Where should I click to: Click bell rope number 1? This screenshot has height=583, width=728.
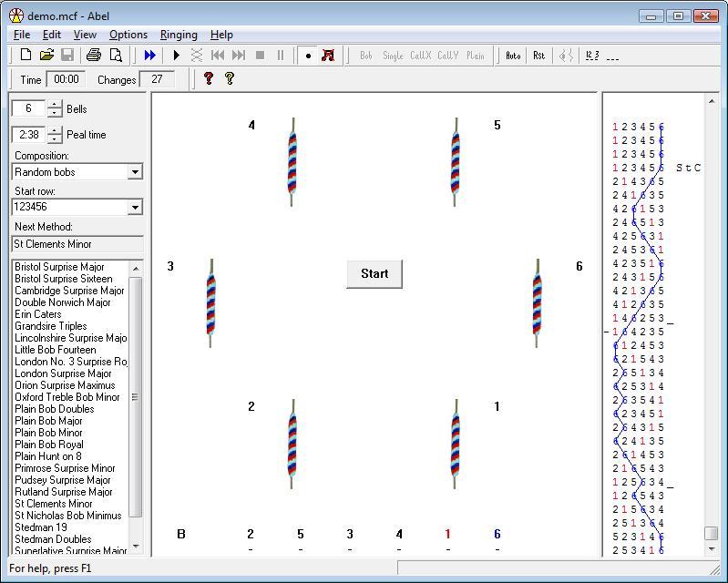click(x=455, y=444)
